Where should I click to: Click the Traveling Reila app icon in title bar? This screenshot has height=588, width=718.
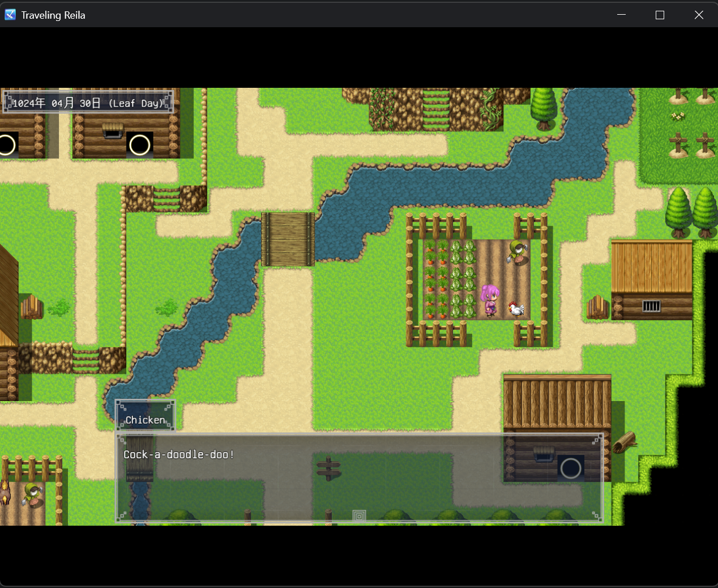click(10, 15)
